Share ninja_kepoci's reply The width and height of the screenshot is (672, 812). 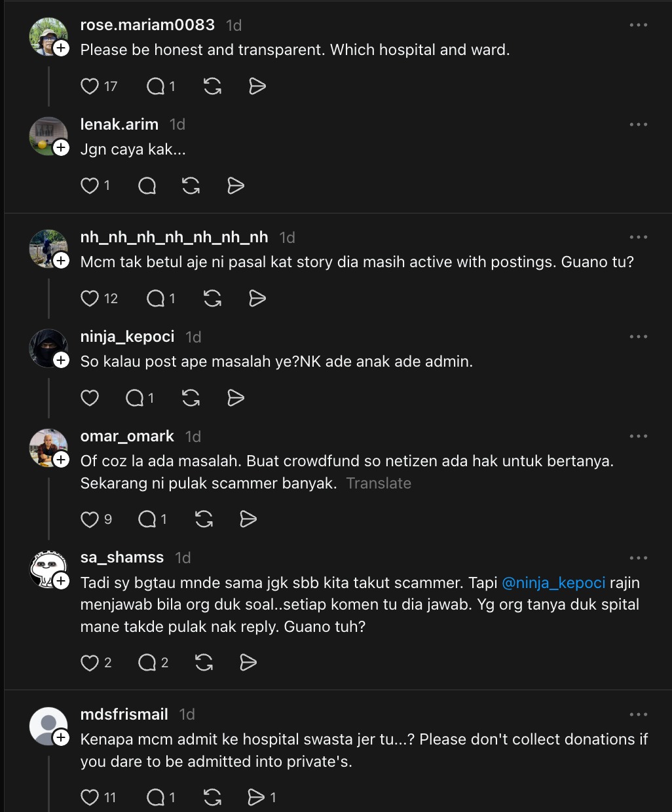[x=236, y=398]
